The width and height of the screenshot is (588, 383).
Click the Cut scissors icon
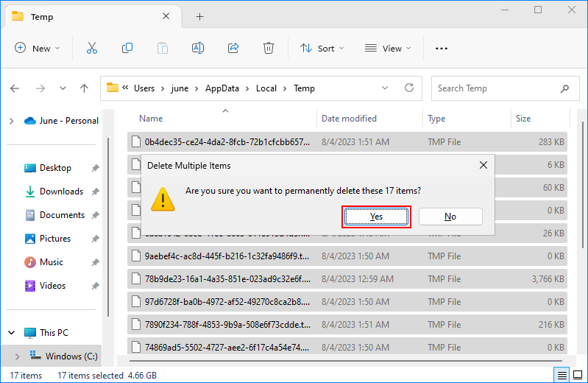pyautogui.click(x=92, y=48)
